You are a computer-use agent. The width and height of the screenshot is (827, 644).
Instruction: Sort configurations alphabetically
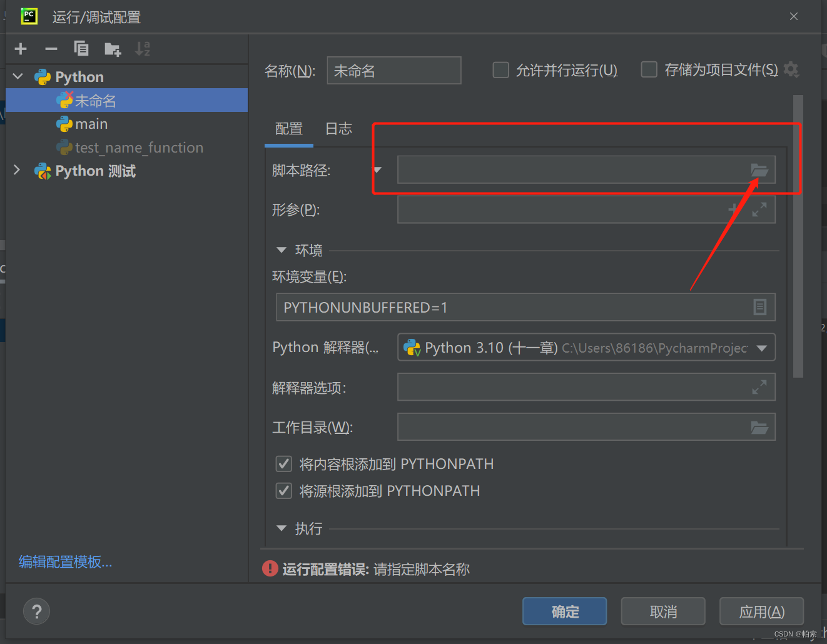143,48
